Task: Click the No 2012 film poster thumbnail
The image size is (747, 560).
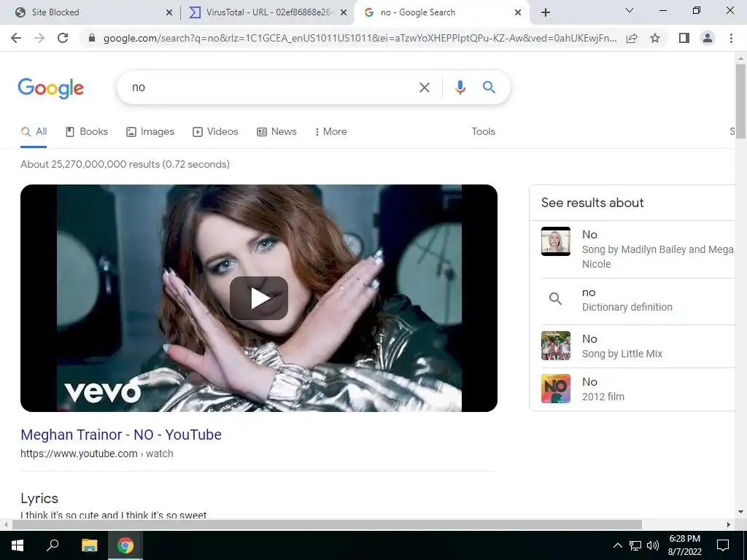Action: click(555, 389)
